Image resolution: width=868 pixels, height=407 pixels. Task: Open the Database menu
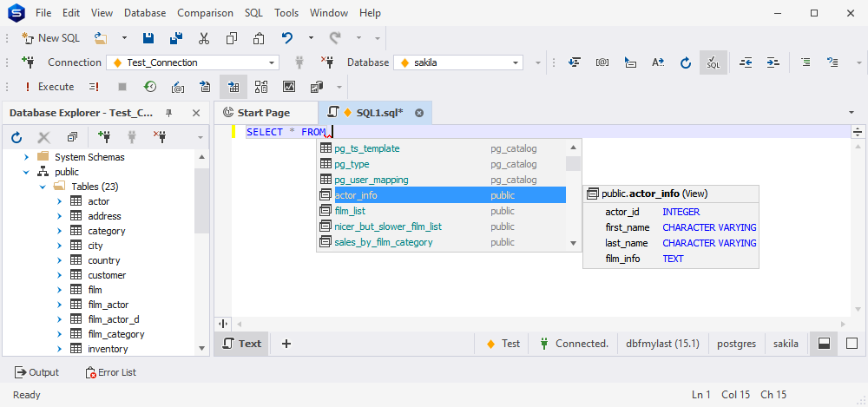click(x=144, y=13)
